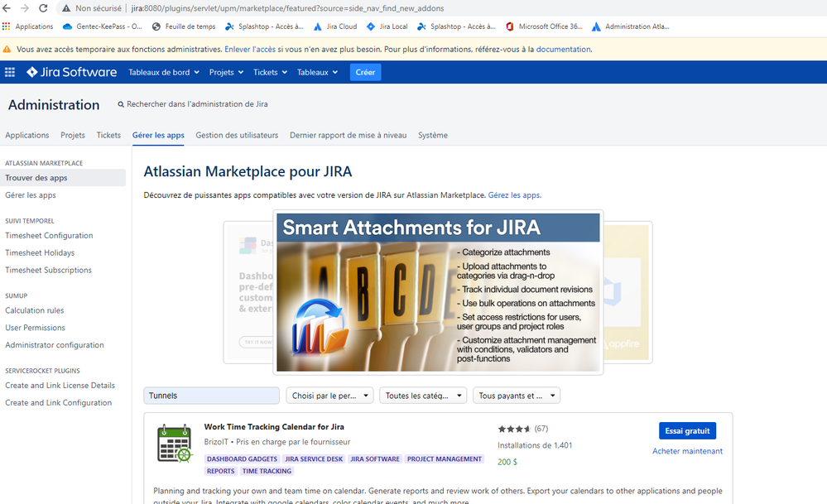827x504 pixels.
Task: Click the PROJECT MANAGEMENT category tag
Action: [445, 459]
